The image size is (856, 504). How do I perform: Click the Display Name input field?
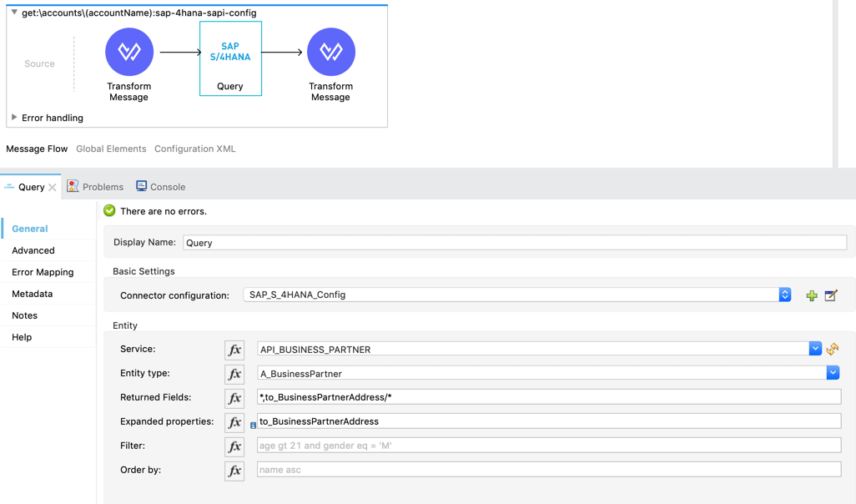tap(515, 243)
